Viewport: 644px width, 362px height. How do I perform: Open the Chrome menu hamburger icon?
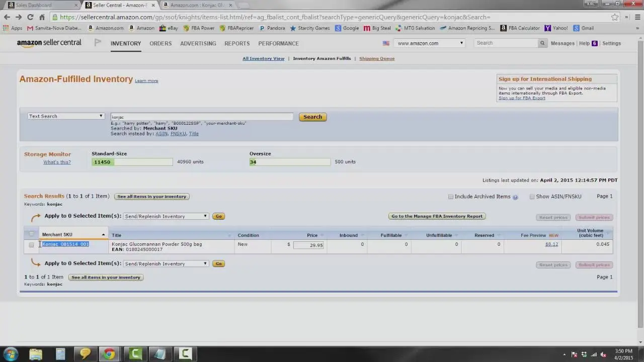pos(637,17)
